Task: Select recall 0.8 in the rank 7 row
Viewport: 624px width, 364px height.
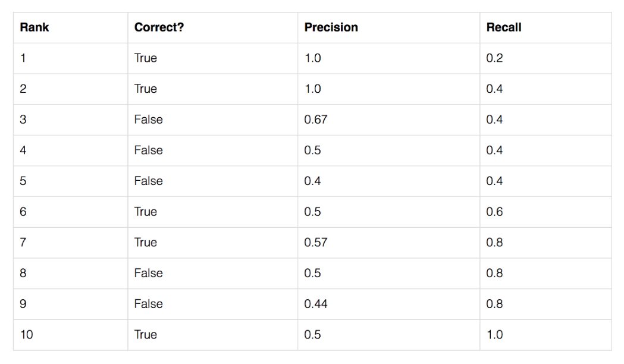Action: (494, 243)
